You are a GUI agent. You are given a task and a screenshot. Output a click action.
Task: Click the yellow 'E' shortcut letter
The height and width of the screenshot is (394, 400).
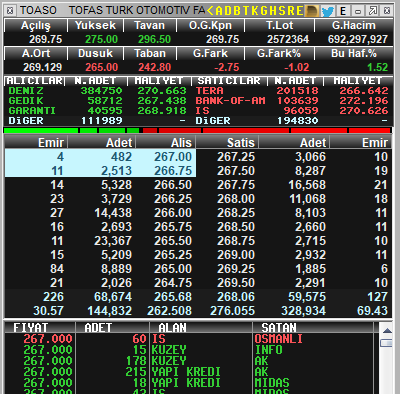(299, 11)
